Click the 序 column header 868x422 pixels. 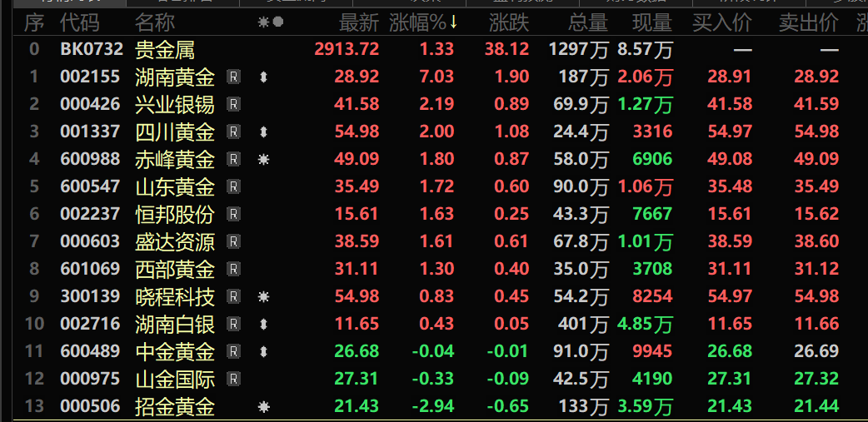(x=34, y=22)
